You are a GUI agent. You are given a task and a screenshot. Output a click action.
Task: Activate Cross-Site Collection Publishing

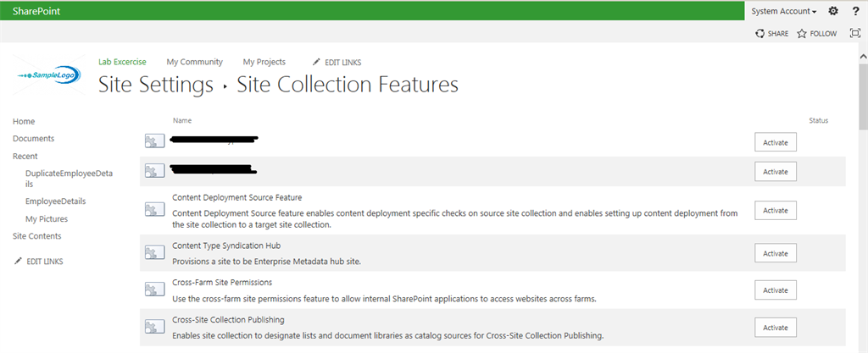point(776,328)
